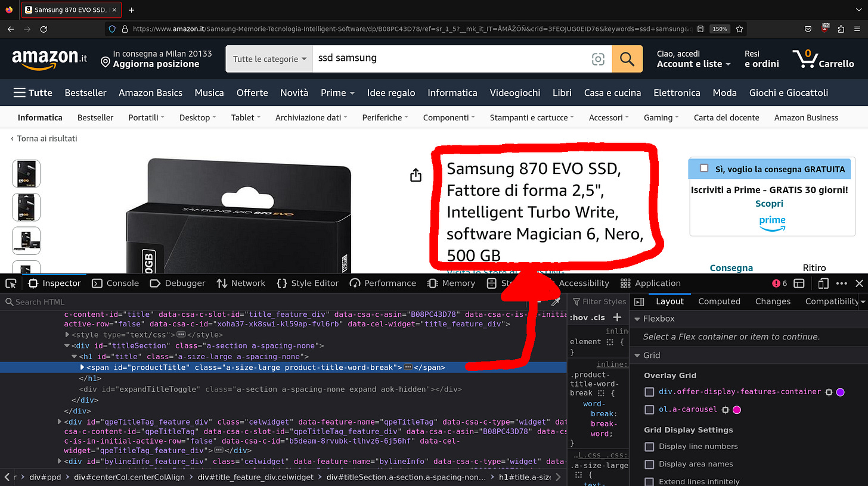Open 'Account e liste' dropdown
Screen dimensions: 868x486
point(693,64)
